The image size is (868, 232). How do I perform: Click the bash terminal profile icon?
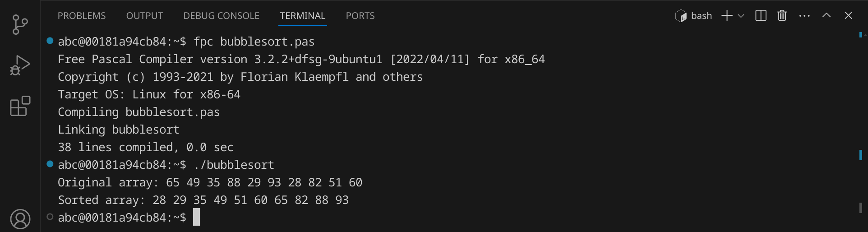click(x=680, y=16)
